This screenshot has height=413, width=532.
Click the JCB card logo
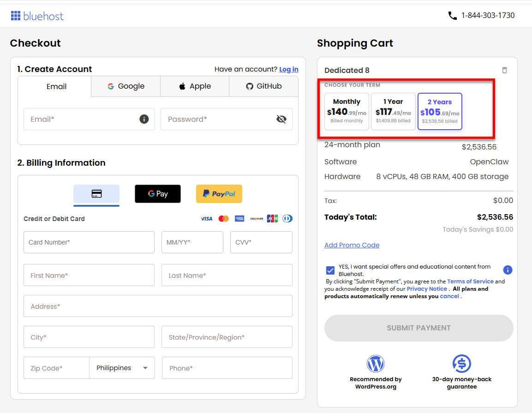(x=272, y=219)
